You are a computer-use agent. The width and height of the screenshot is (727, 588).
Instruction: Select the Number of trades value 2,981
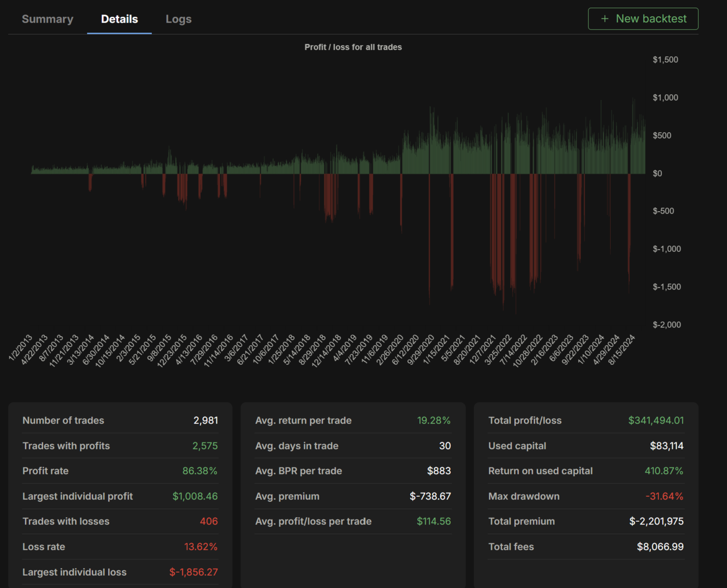[206, 420]
